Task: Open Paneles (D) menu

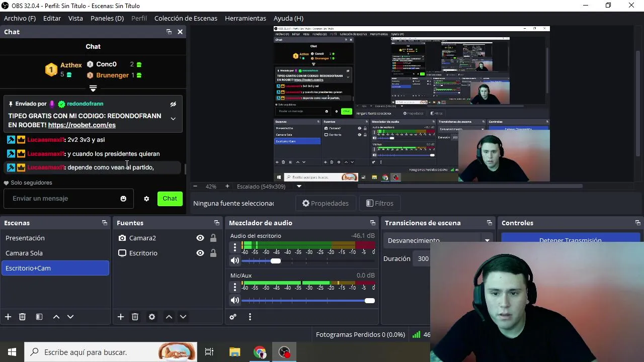Action: pos(107,18)
